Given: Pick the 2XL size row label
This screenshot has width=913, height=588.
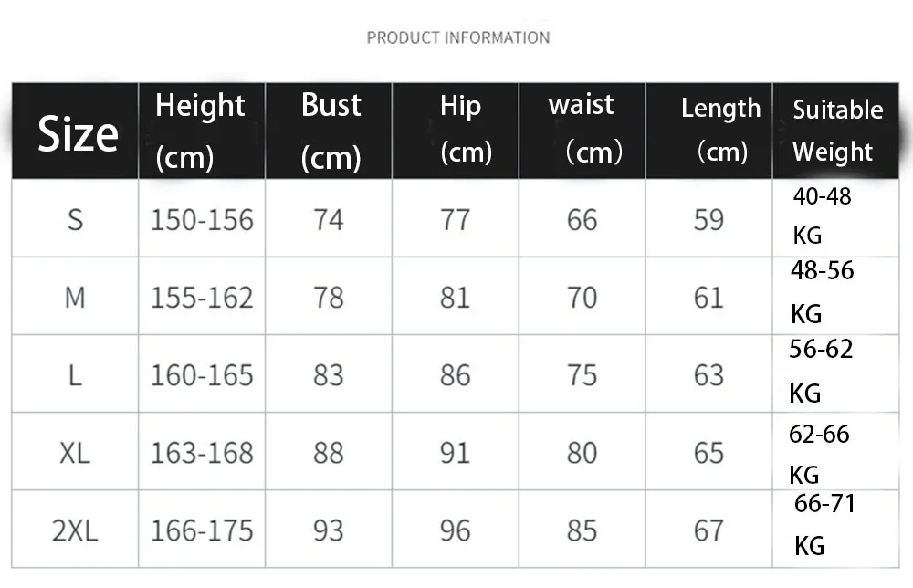Looking at the screenshot, I should click(76, 530).
